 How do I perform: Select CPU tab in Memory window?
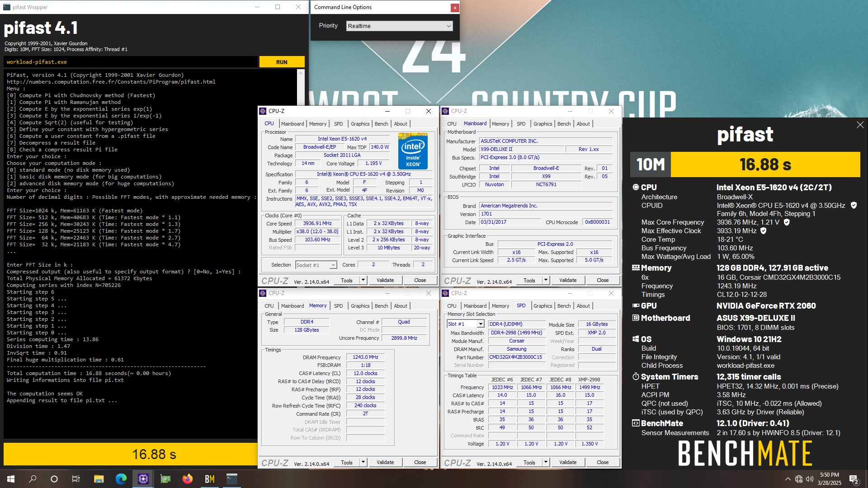click(269, 306)
